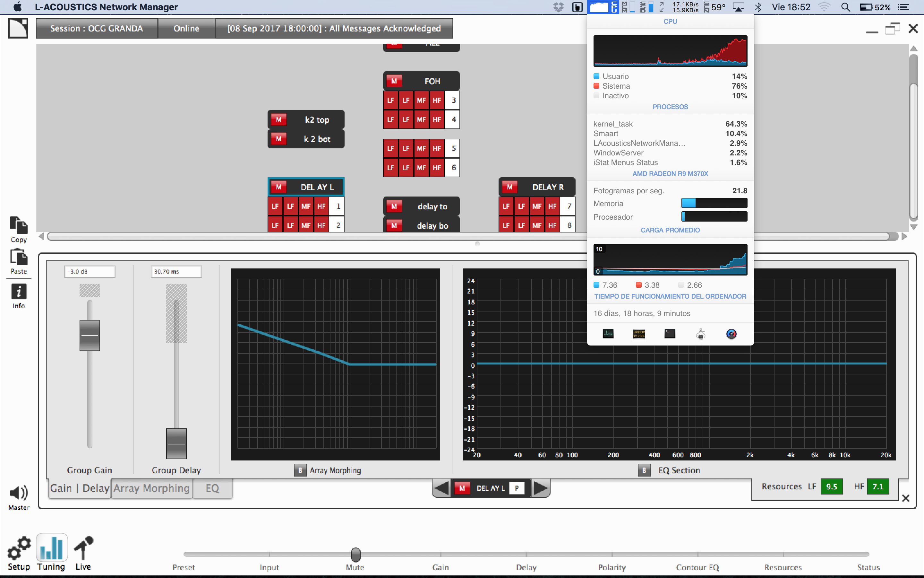The image size is (924, 578).
Task: Click the LF Resources value 9.5
Action: [832, 486]
